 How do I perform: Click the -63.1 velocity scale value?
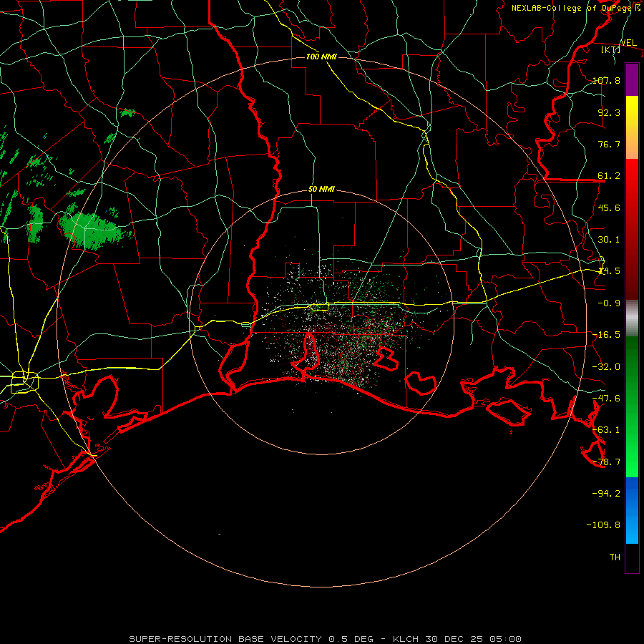tap(606, 430)
